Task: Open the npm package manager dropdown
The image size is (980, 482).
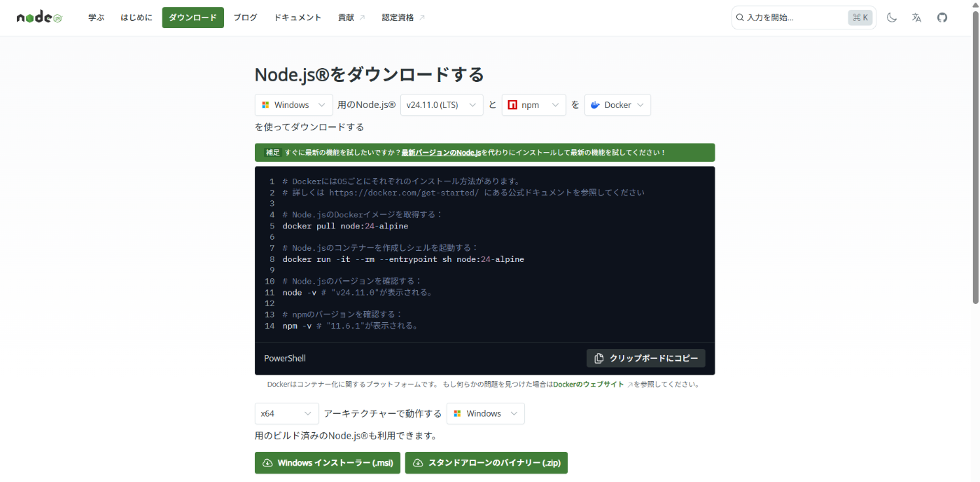Action: (x=534, y=105)
